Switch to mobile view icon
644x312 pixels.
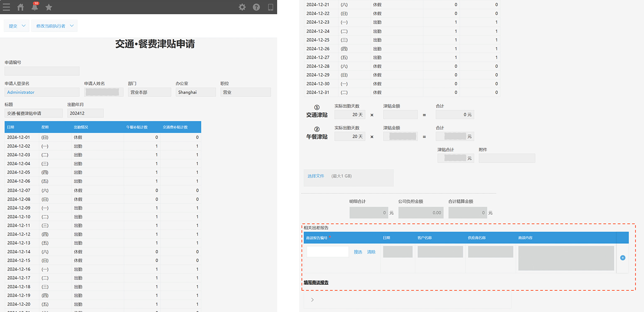click(x=270, y=7)
